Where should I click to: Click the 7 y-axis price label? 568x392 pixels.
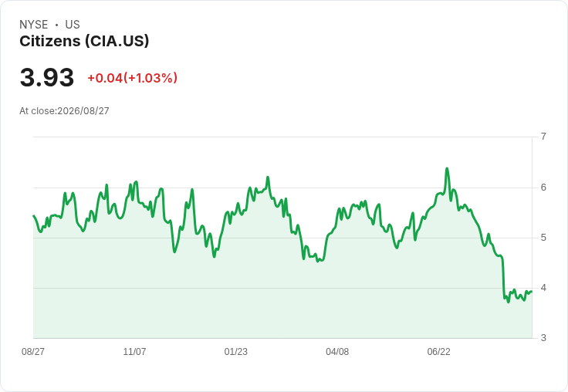tap(543, 137)
